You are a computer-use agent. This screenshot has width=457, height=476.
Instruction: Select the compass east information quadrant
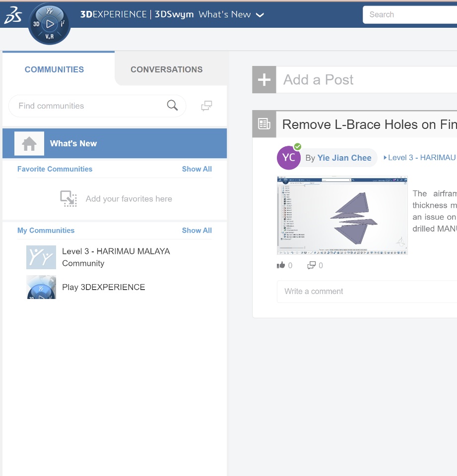[x=63, y=24]
